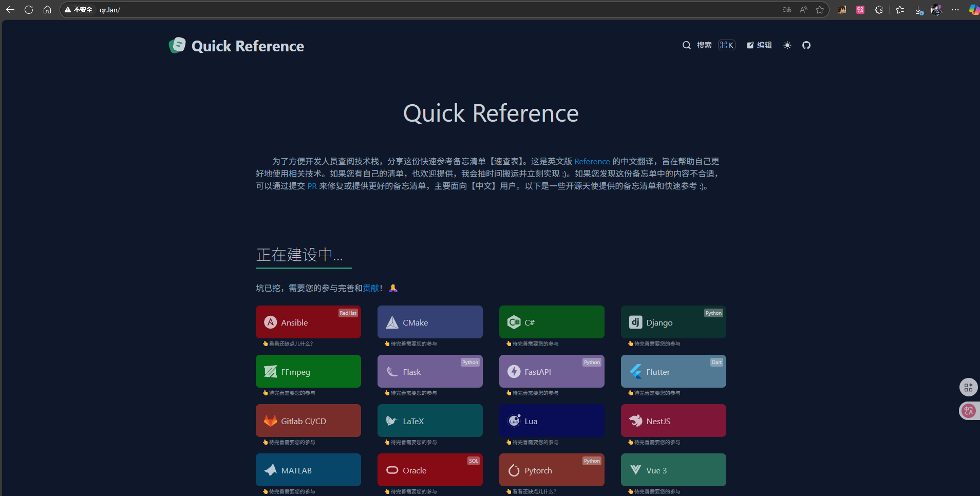
Task: Click the 编辑 edit link
Action: (x=759, y=45)
